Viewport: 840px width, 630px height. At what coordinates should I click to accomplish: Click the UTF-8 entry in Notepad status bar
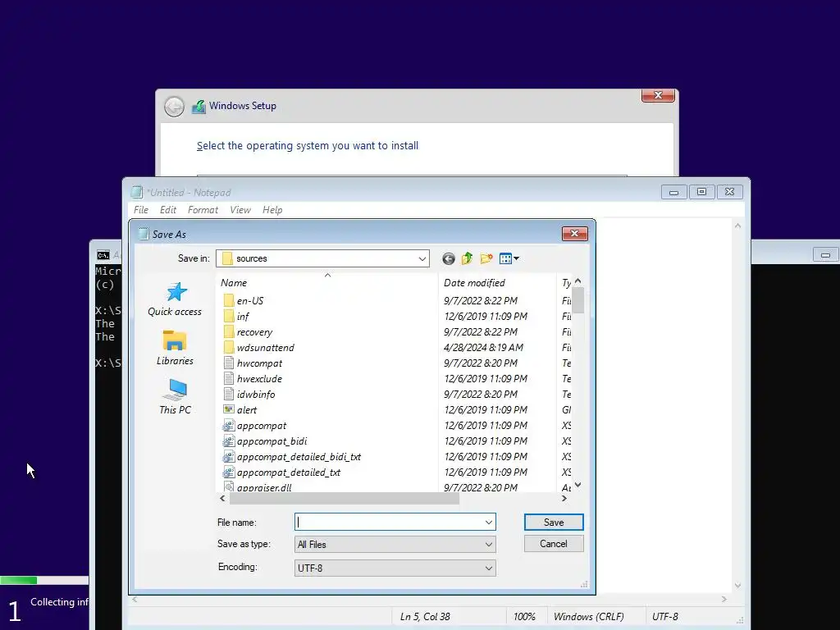click(664, 617)
